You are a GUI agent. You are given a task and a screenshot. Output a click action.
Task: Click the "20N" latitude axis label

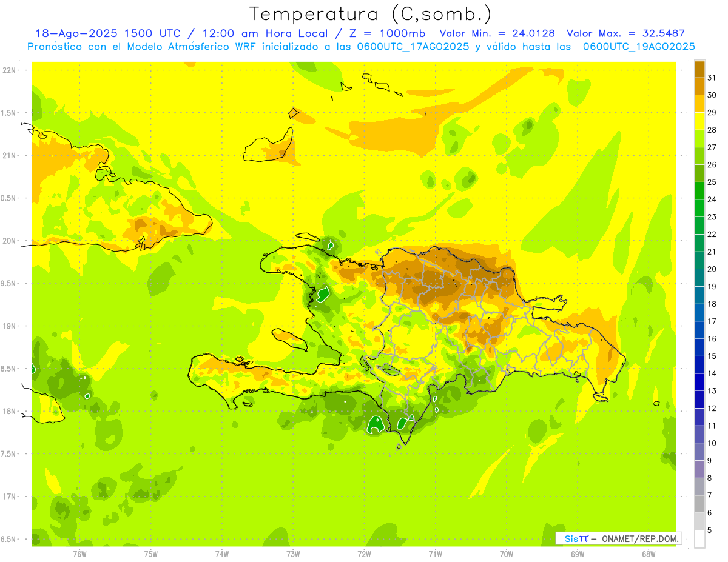tap(9, 241)
